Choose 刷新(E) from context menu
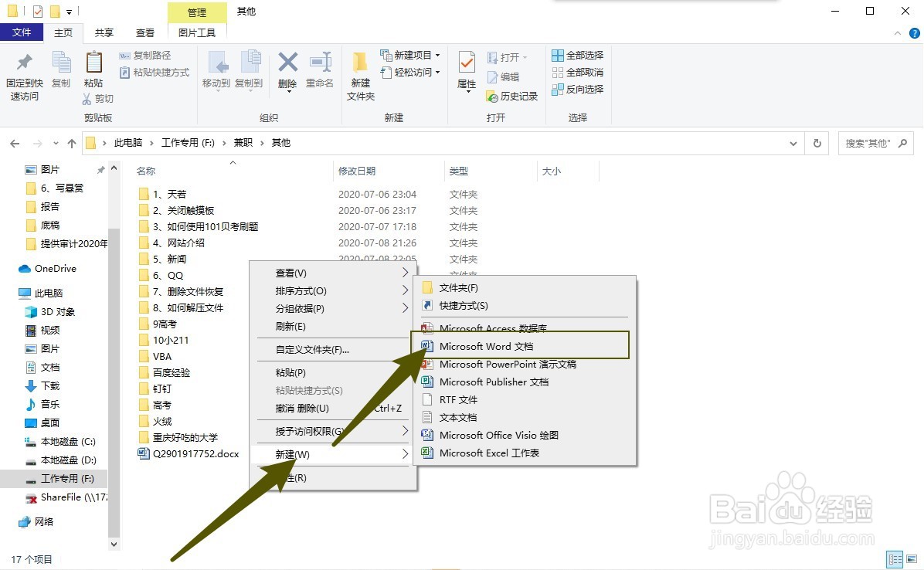Image resolution: width=924 pixels, height=570 pixels. tap(333, 326)
